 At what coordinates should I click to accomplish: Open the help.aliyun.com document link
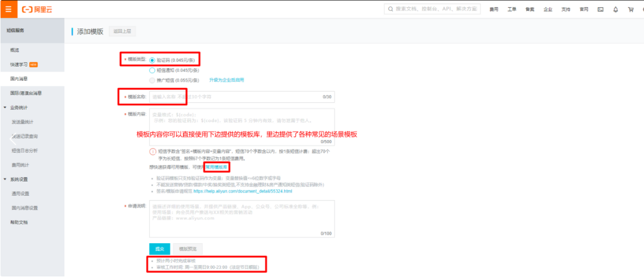[242, 191]
